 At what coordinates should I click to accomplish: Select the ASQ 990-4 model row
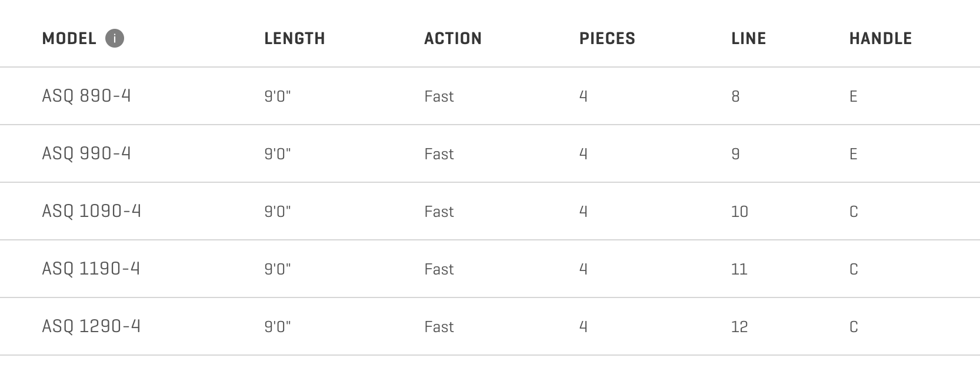point(86,153)
